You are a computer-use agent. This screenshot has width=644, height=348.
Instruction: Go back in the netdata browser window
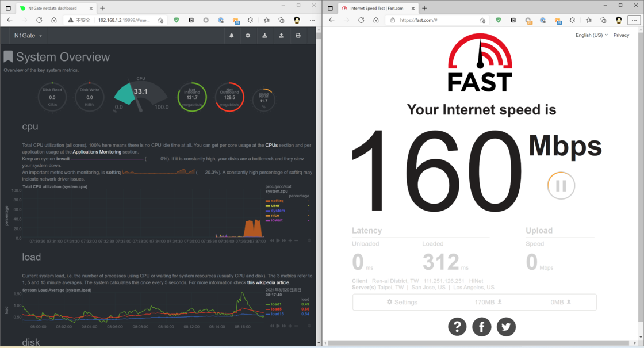[x=10, y=20]
